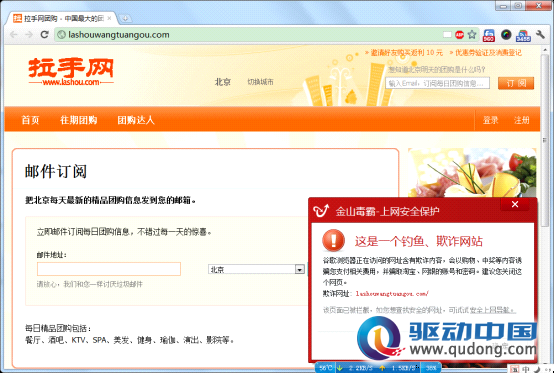Screen dimensions: 554x373
Task: Click the scrollbar up arrow
Action: pyautogui.click(x=545, y=50)
